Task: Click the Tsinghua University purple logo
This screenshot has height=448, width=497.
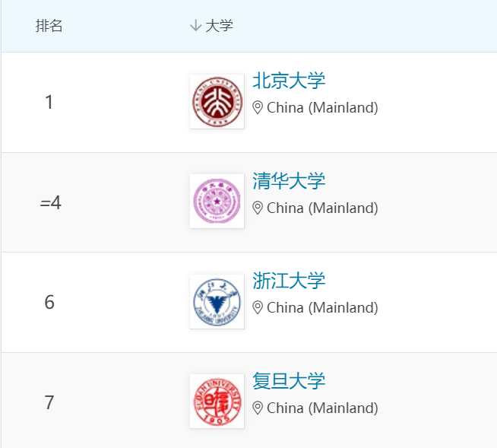Action: pos(217,201)
